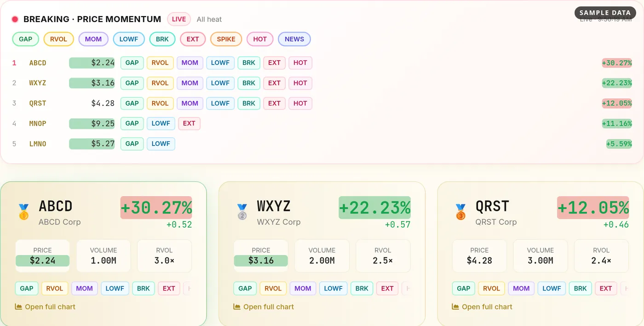Toggle the BRK filter chip

point(162,39)
